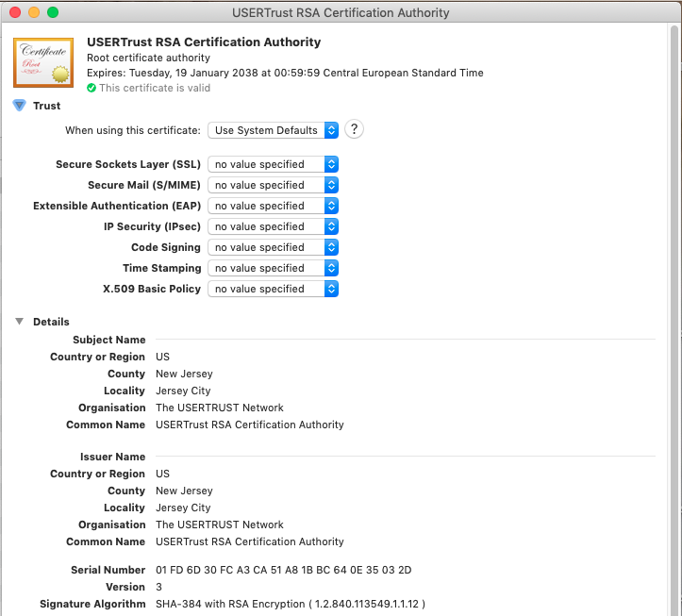
Task: Open the Code Signing trust dropdown
Action: [x=273, y=247]
